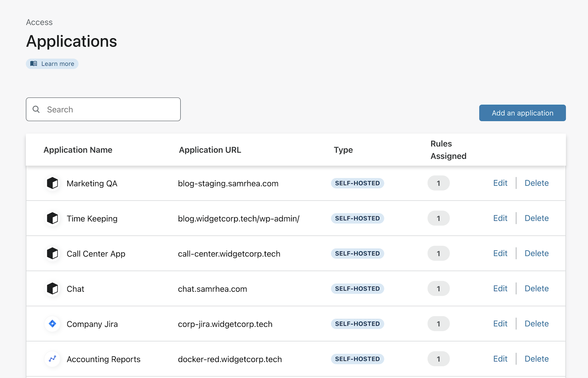Click the book icon on Learn more
Viewport: 588px width, 378px height.
coord(33,64)
